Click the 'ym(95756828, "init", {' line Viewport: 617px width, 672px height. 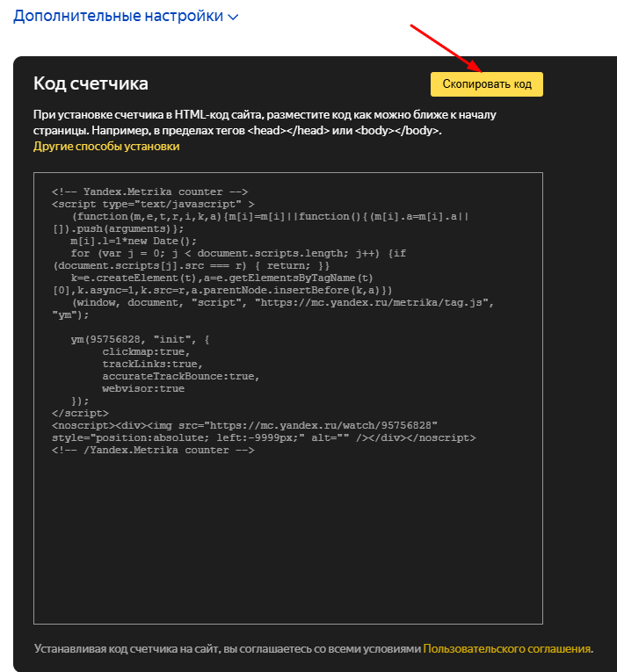141,339
